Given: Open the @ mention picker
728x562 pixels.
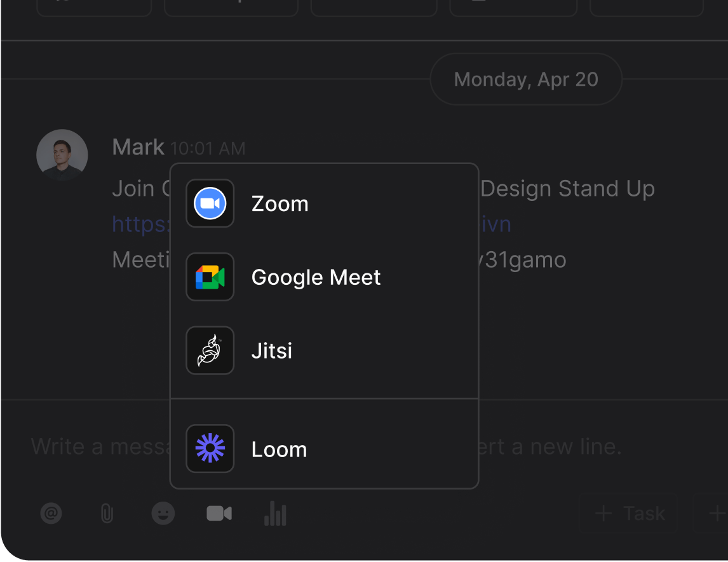Looking at the screenshot, I should pyautogui.click(x=51, y=513).
